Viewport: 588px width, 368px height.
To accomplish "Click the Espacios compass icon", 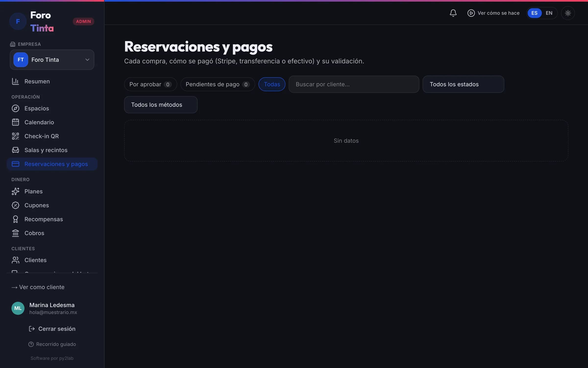I will tap(15, 108).
